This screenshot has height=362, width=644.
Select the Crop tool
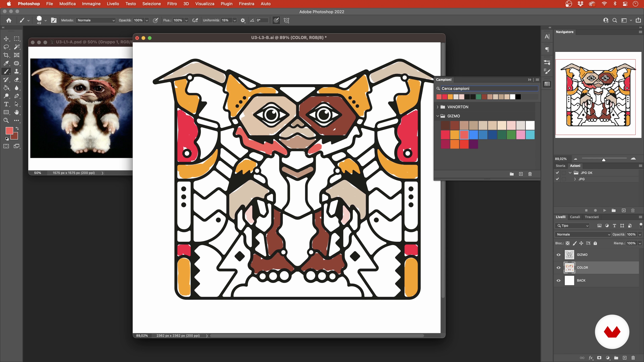6,55
